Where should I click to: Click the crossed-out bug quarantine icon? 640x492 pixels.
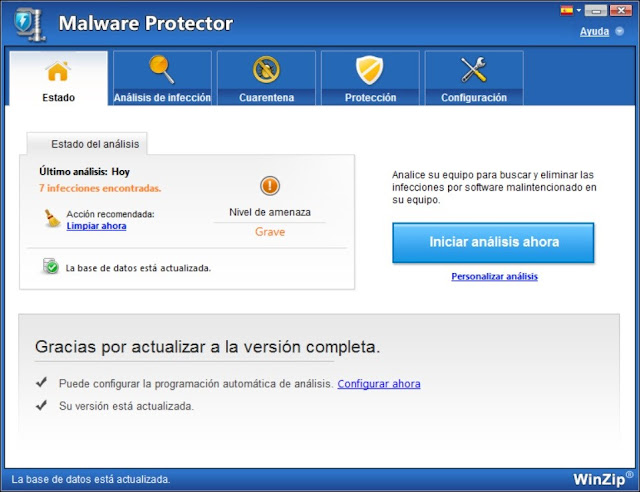coord(266,69)
